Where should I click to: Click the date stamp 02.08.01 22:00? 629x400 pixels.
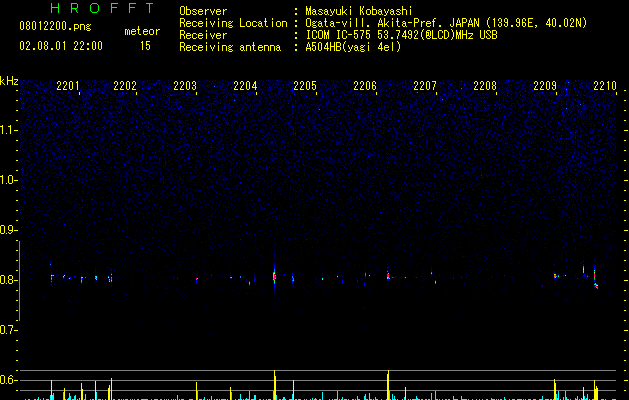(x=61, y=46)
